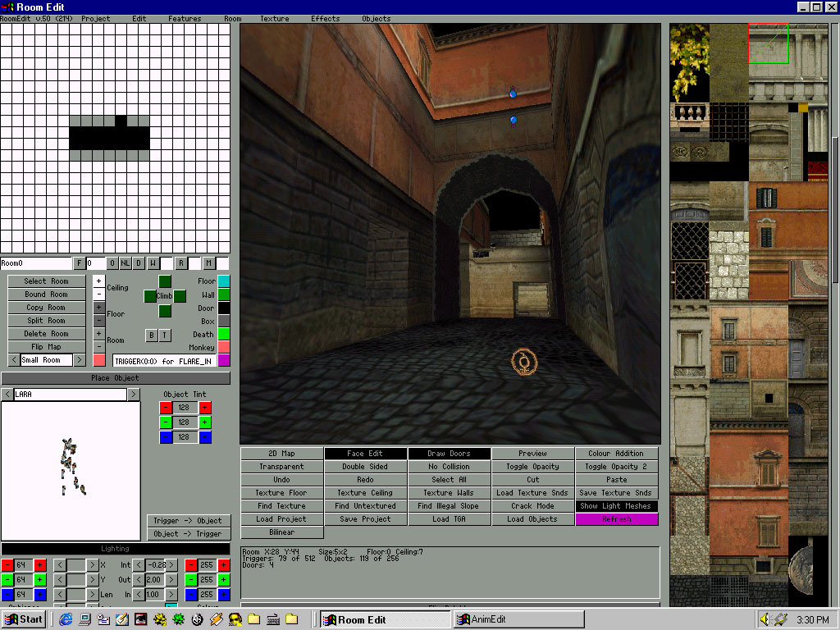
Task: Open the Edit menu
Action: [139, 19]
